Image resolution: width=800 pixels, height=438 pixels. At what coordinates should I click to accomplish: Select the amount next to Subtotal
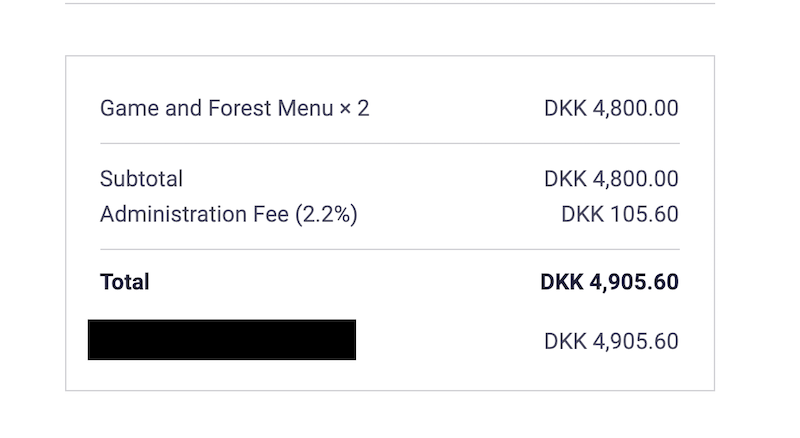click(x=611, y=179)
